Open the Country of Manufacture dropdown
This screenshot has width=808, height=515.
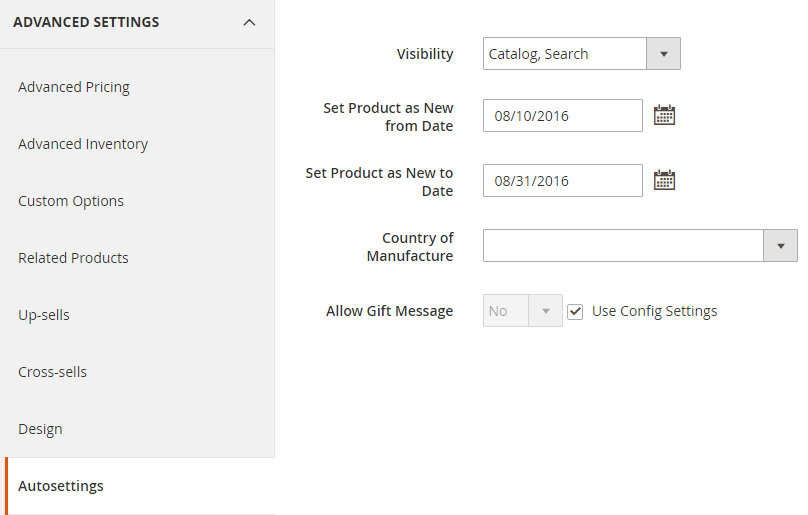(640, 245)
